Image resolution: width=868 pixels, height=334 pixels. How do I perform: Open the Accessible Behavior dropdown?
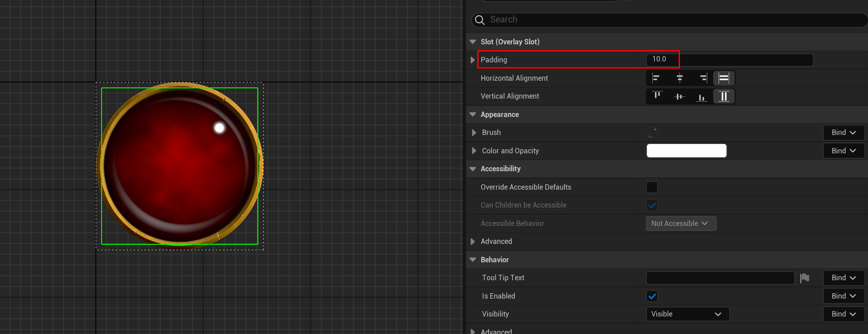click(x=681, y=223)
